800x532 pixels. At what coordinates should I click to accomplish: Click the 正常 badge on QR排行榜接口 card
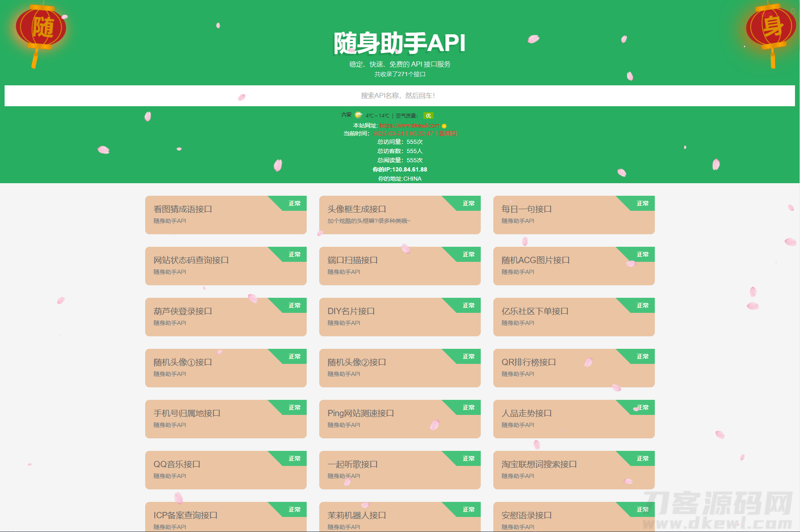[x=642, y=356]
